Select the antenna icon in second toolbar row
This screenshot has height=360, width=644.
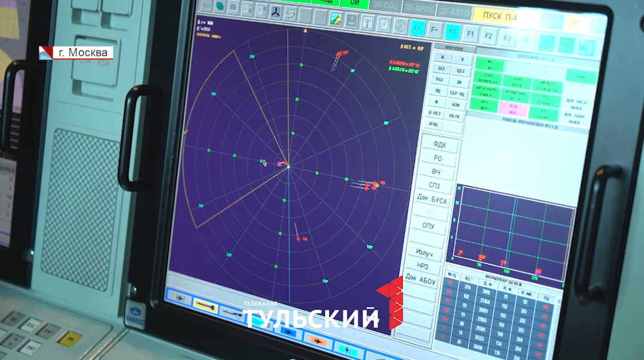click(367, 23)
